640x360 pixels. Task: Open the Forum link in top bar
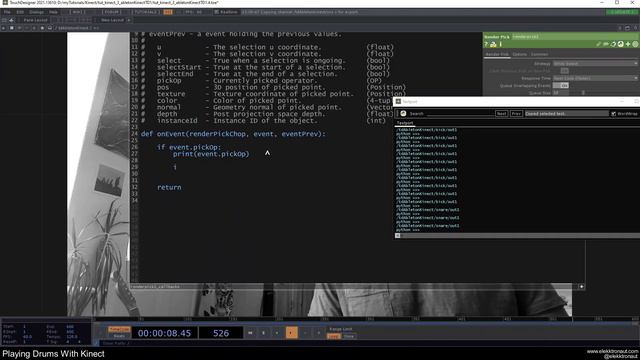tap(111, 12)
